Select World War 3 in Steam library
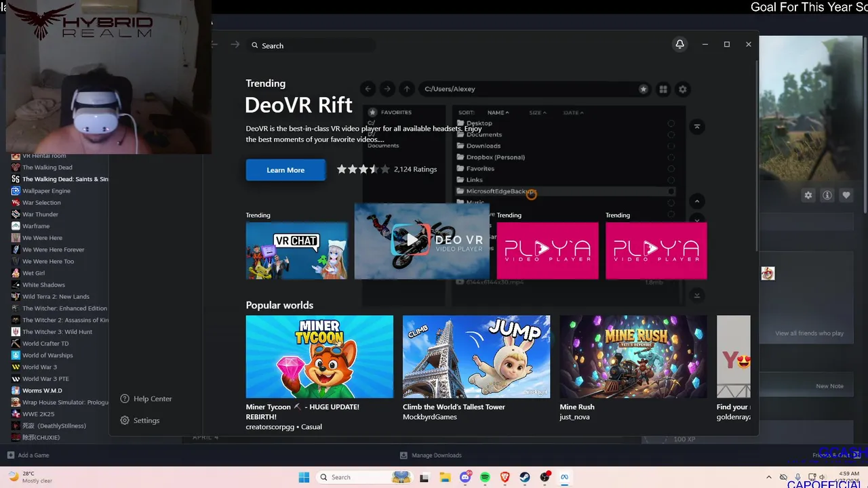The height and width of the screenshot is (488, 868). click(39, 367)
